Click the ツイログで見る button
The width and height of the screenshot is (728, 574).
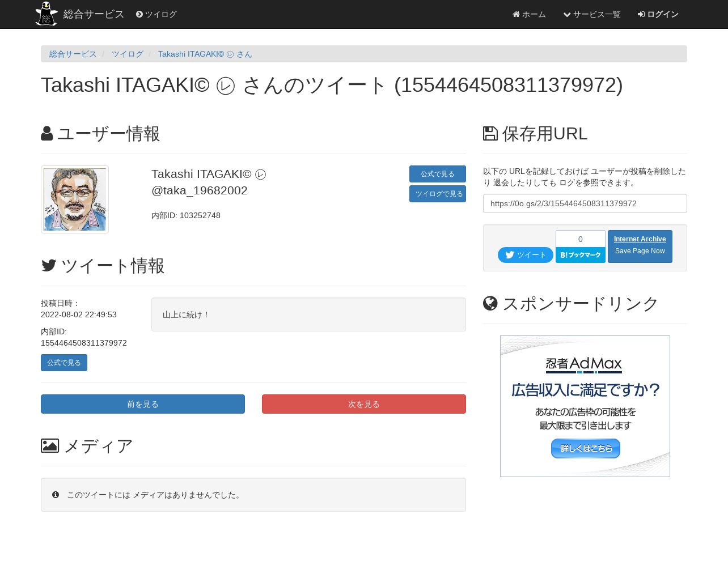(x=438, y=194)
